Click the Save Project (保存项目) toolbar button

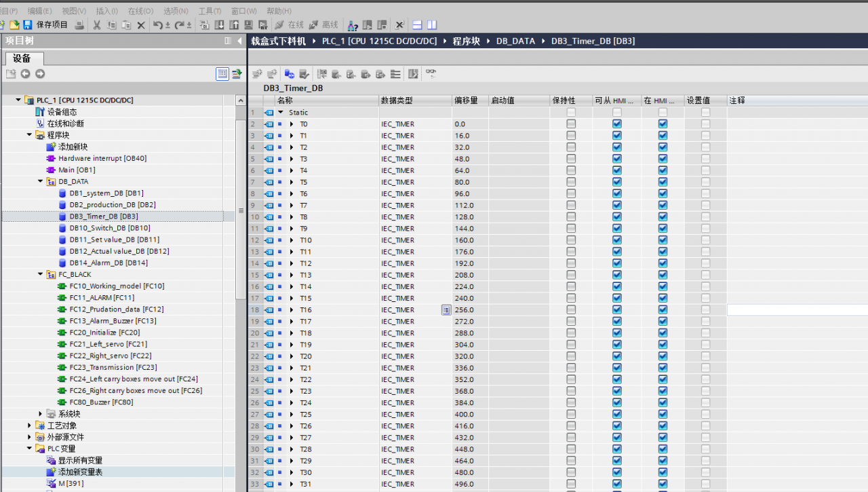pyautogui.click(x=45, y=25)
